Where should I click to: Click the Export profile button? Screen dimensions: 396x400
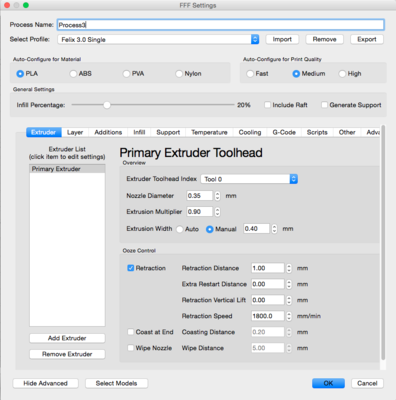[367, 39]
